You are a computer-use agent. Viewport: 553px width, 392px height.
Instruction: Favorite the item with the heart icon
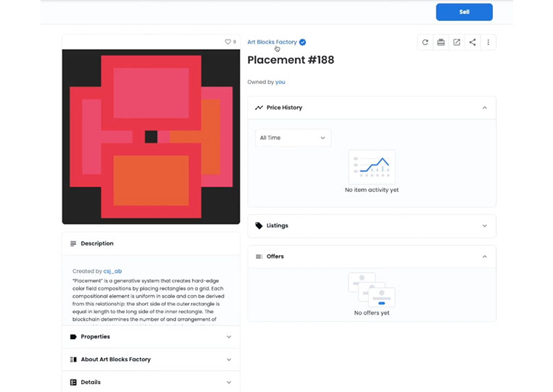[228, 41]
